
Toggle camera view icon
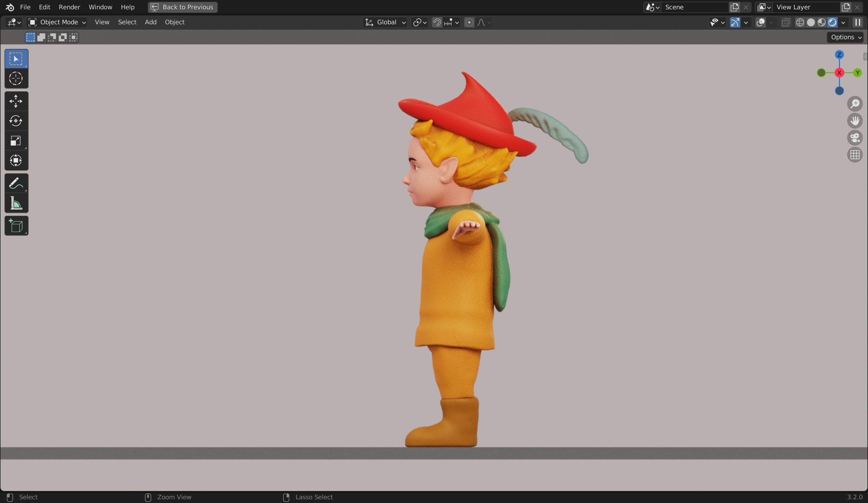[x=855, y=138]
